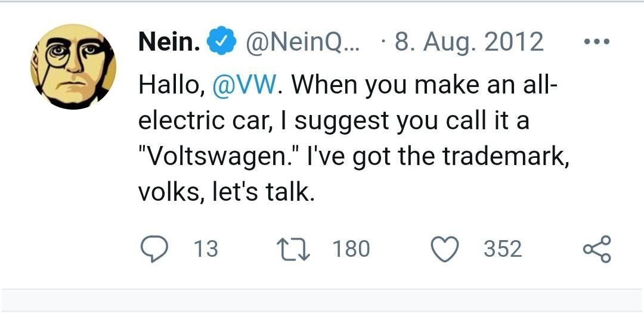Viewport: 644px width, 314px height.
Task: Click the text "I've got the trademark"
Action: [435, 157]
